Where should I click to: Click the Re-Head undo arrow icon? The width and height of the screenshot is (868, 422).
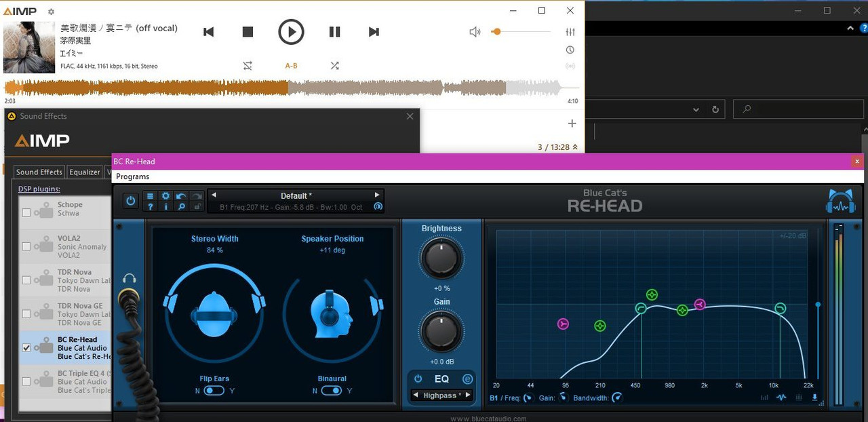point(181,196)
